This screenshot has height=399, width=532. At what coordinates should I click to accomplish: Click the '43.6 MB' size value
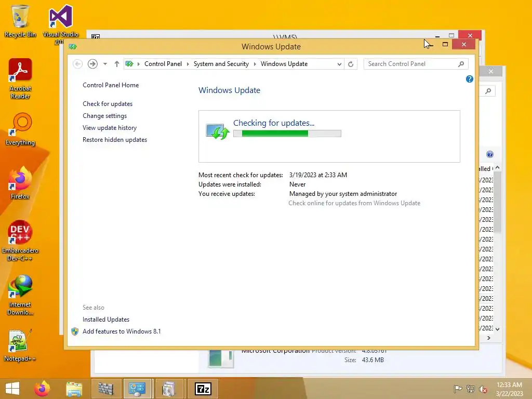click(373, 360)
